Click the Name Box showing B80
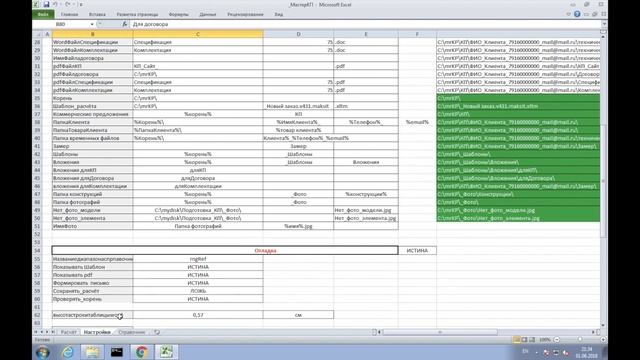Viewport: 640px width, 360px height. [x=61, y=24]
